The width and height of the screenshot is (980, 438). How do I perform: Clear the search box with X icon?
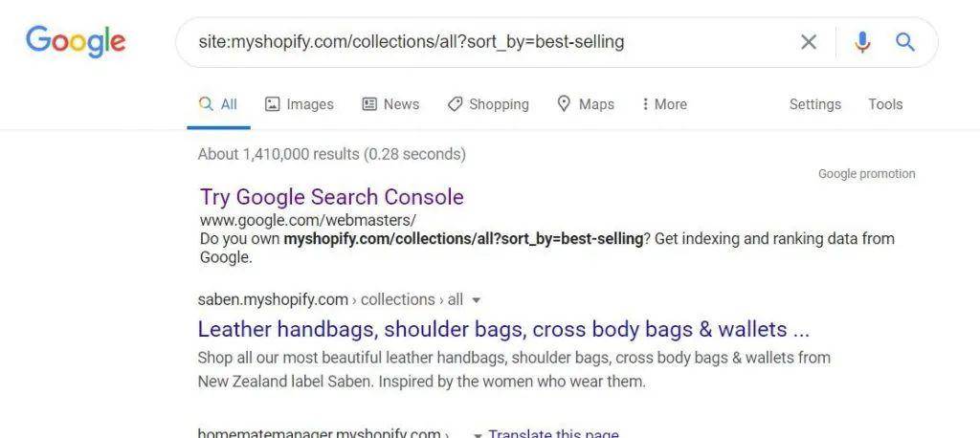tap(808, 42)
